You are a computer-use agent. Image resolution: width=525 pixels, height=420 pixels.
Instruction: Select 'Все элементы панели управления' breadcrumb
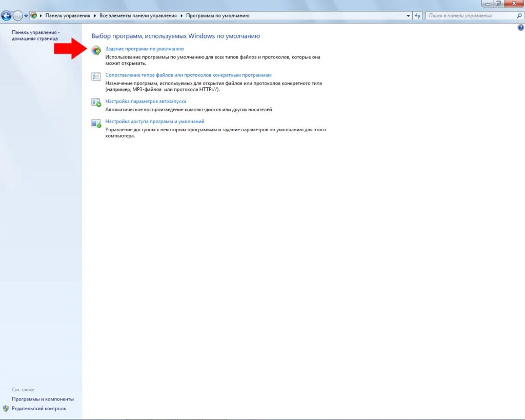138,15
